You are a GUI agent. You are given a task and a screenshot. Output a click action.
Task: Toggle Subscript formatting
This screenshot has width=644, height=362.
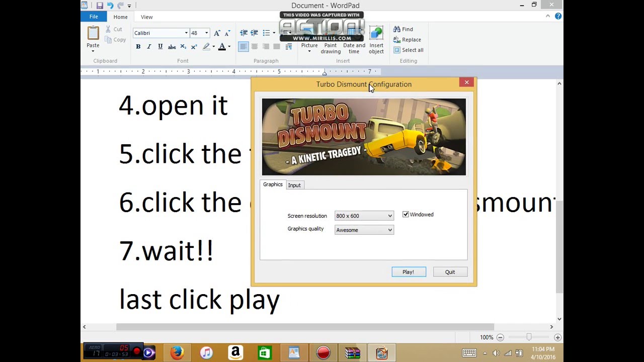coord(183,47)
